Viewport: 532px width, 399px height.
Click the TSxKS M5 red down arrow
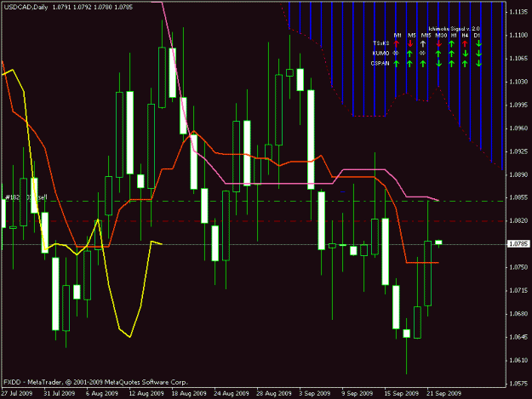tap(410, 43)
